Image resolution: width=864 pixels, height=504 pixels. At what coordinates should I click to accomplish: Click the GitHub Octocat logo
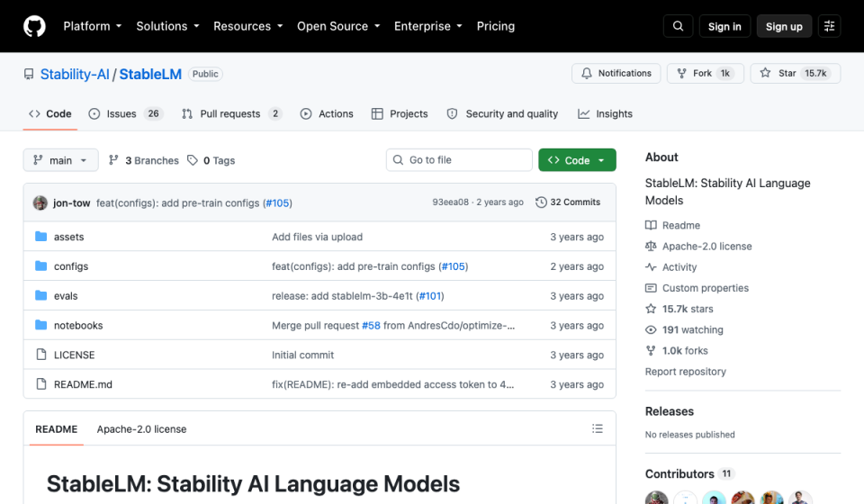pos(34,26)
